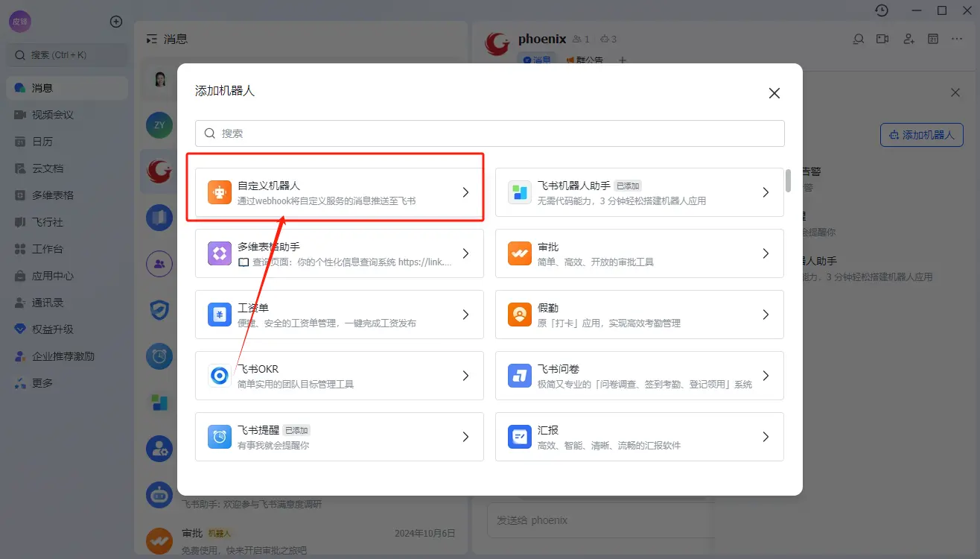Open chevron on 飞书OKR card

(x=465, y=376)
